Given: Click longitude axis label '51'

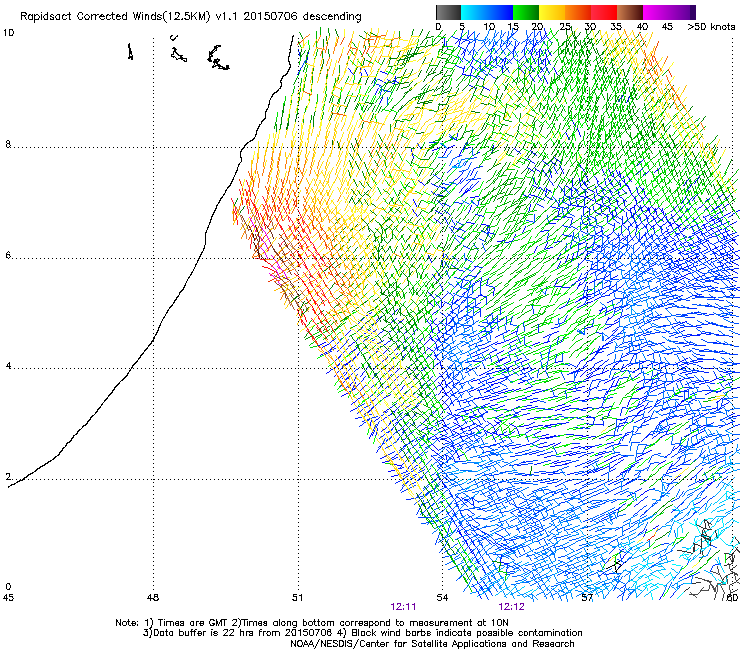Looking at the screenshot, I should [x=297, y=598].
